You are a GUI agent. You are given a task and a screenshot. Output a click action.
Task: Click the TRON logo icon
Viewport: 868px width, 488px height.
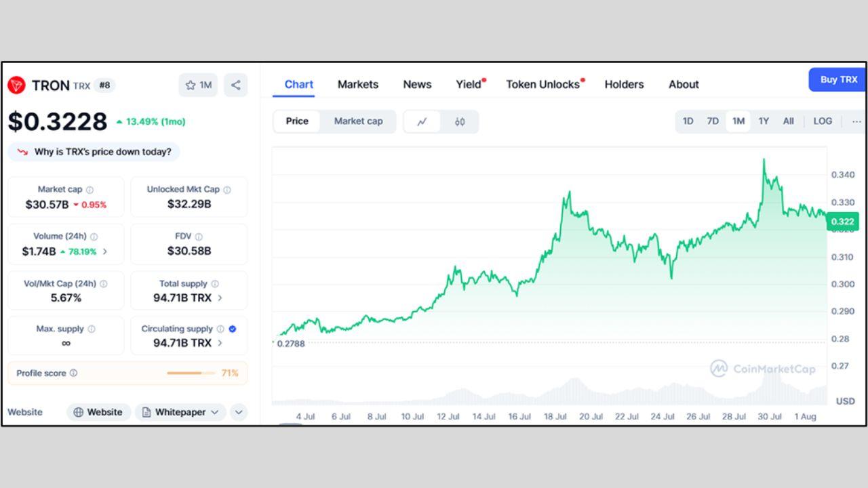16,85
